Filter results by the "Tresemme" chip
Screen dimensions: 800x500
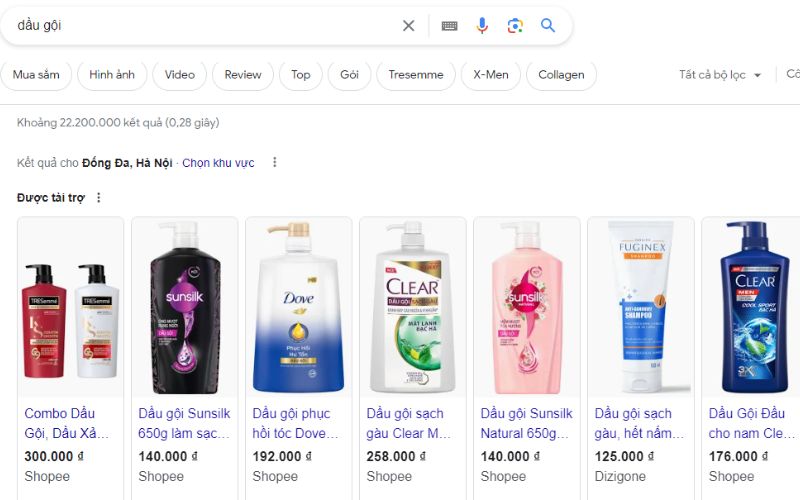click(416, 75)
